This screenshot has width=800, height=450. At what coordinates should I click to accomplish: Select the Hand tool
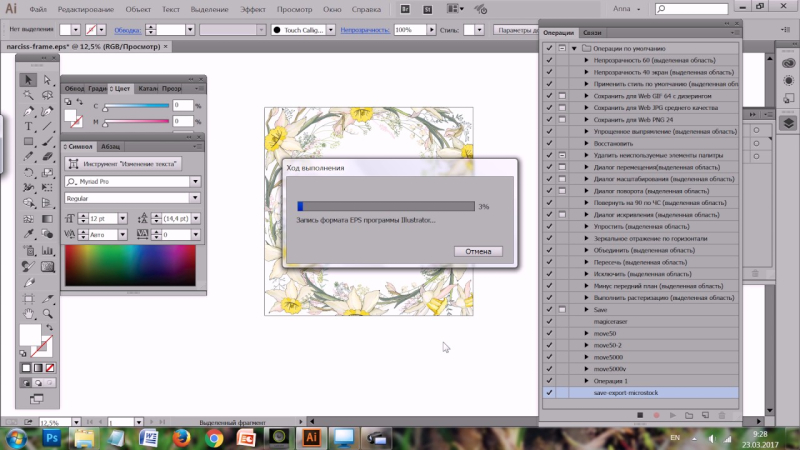(x=29, y=313)
